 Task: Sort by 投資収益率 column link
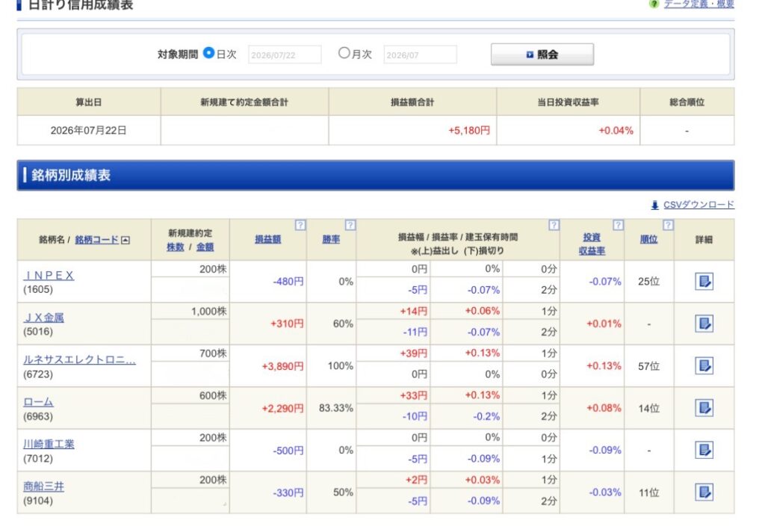click(x=592, y=244)
